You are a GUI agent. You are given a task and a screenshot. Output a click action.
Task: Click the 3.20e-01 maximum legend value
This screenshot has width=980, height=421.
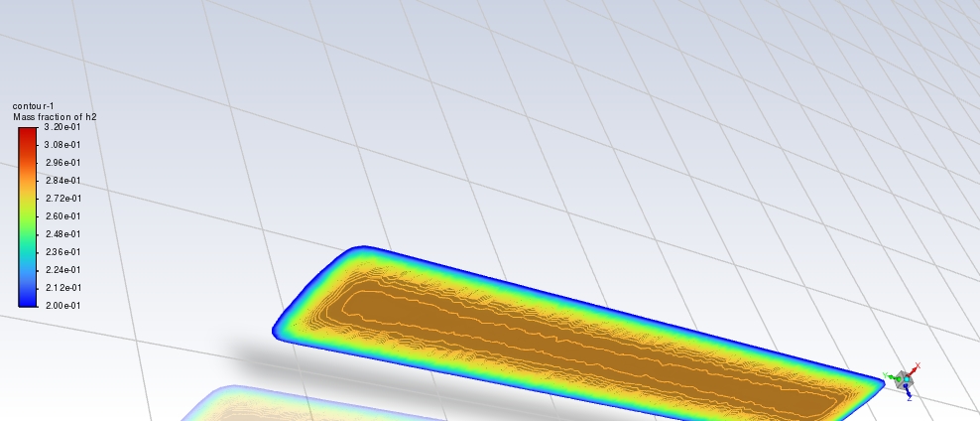tap(63, 127)
